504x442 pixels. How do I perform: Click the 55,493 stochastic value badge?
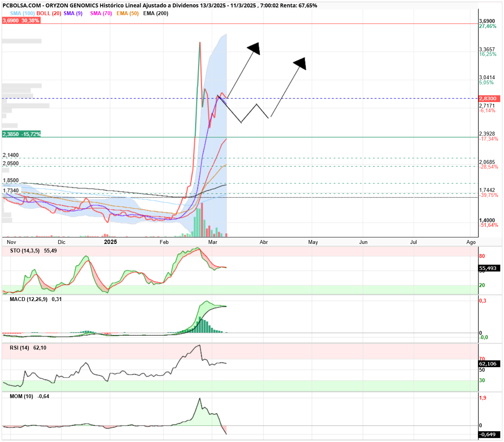[x=489, y=268]
